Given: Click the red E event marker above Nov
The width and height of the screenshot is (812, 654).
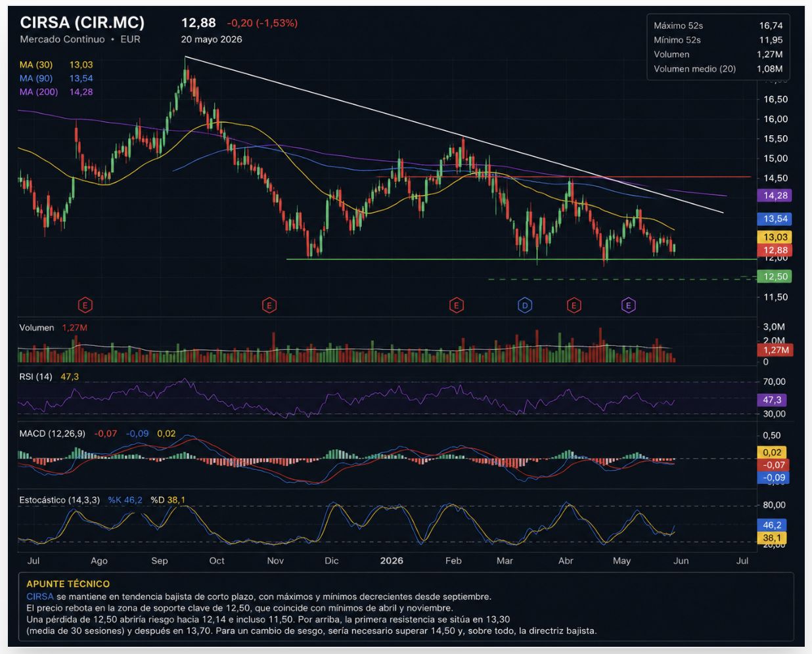Looking at the screenshot, I should pyautogui.click(x=269, y=305).
